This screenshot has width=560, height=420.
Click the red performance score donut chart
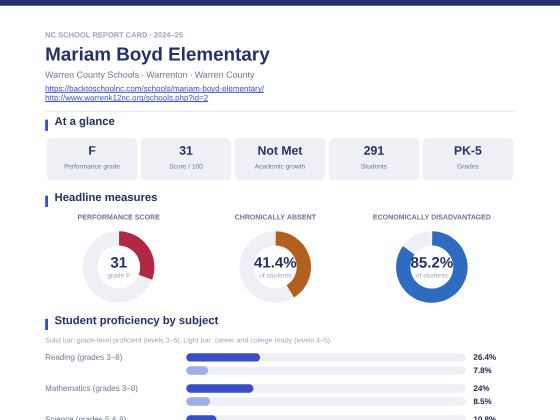click(x=119, y=267)
